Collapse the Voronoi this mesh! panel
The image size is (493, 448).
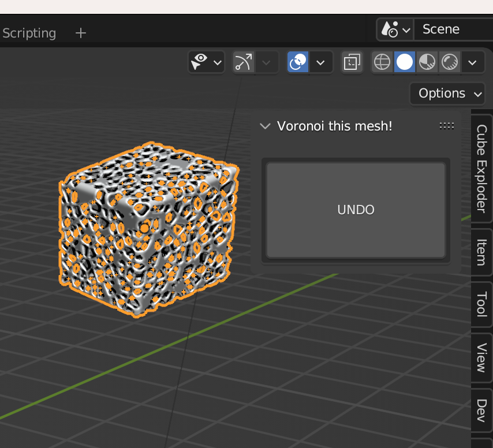[265, 126]
